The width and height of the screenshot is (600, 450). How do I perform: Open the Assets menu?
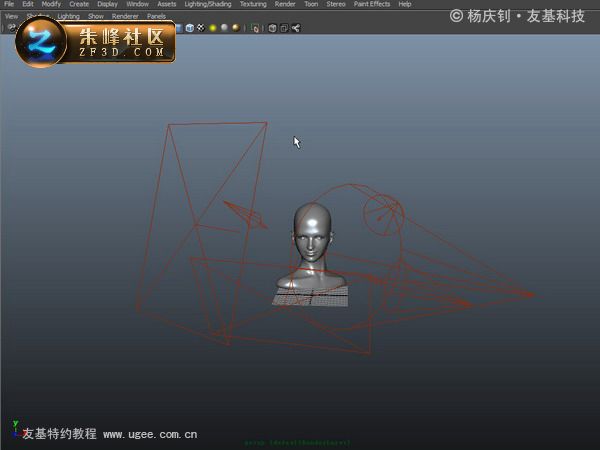coord(166,4)
